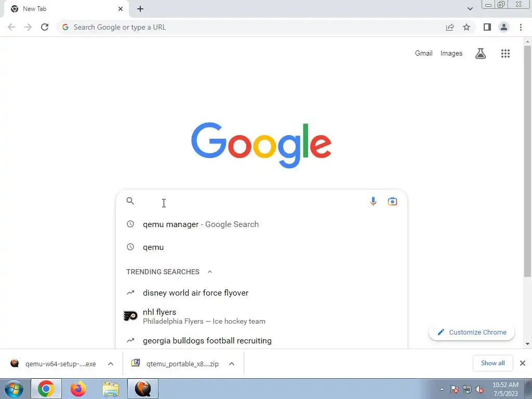
Task: Open the Google apps grid
Action: pos(505,54)
